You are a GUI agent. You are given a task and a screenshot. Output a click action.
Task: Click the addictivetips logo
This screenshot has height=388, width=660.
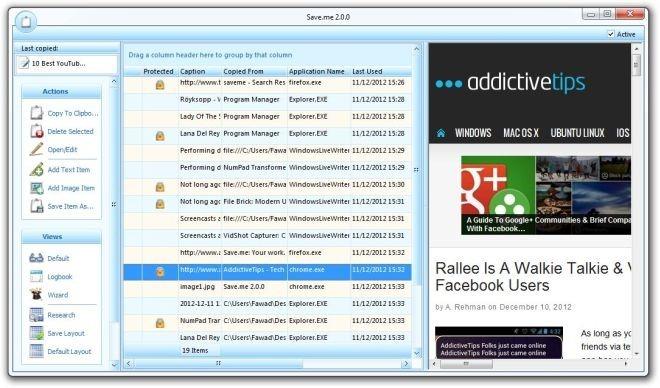coord(511,82)
